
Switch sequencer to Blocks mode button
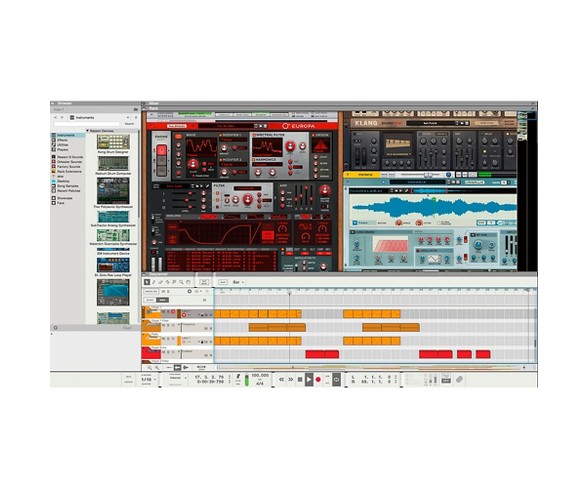coord(150,300)
